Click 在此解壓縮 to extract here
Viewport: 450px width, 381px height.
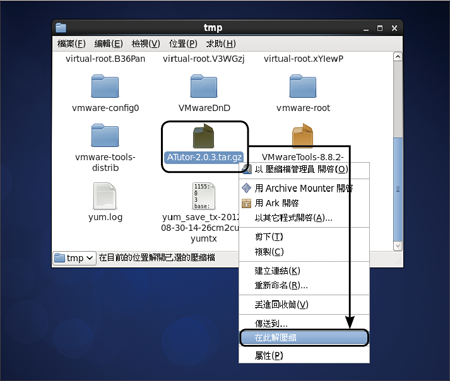click(x=304, y=338)
